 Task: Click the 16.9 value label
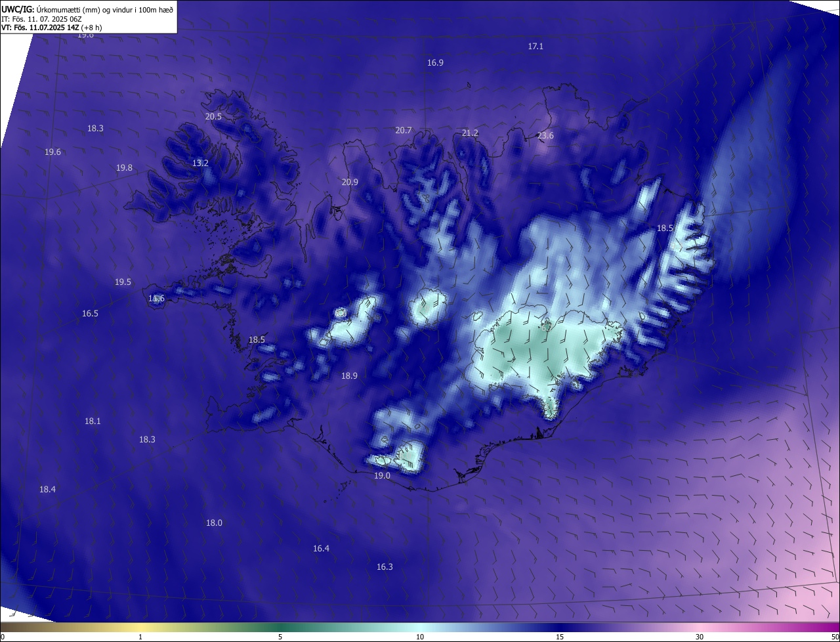point(435,63)
